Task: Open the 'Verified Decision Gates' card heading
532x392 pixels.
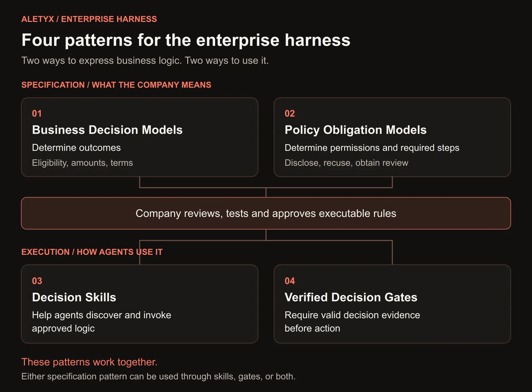Action: tap(351, 297)
